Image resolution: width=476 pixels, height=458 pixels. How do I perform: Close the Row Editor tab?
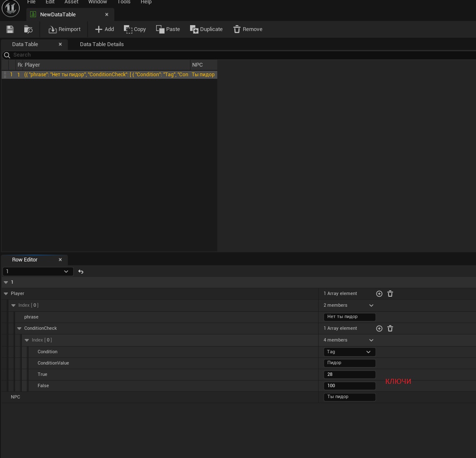[60, 260]
